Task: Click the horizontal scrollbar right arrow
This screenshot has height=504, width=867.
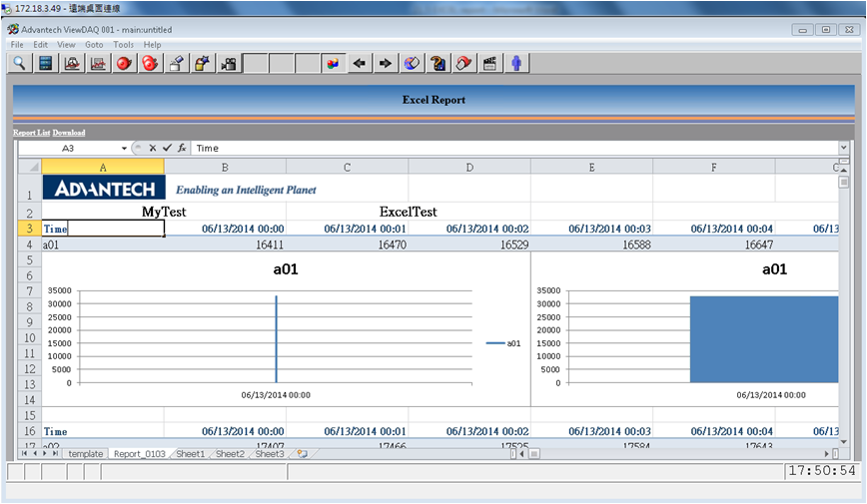Action: (x=827, y=454)
